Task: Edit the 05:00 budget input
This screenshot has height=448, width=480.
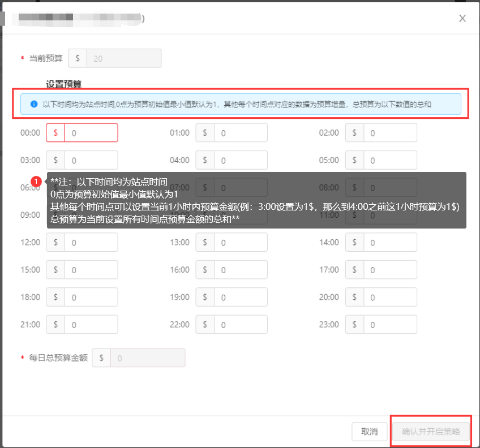Action: [x=390, y=160]
